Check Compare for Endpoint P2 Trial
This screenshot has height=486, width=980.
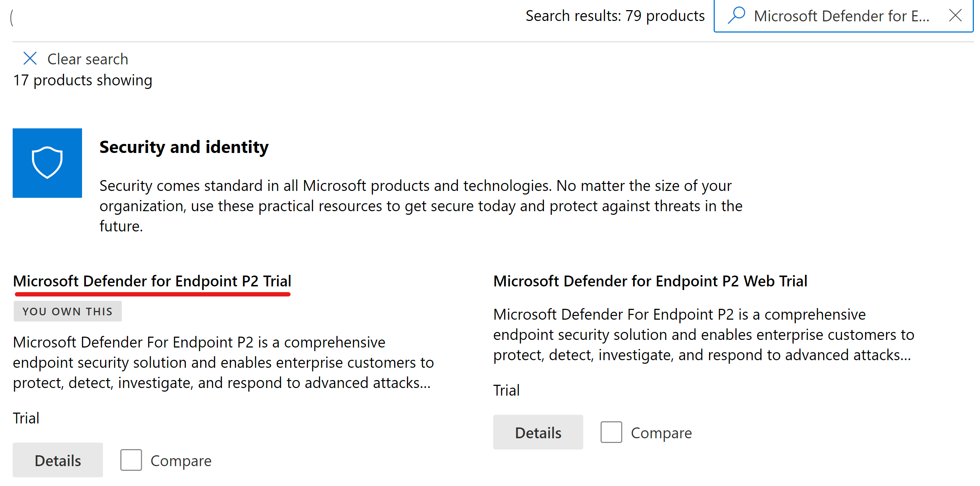(x=131, y=460)
